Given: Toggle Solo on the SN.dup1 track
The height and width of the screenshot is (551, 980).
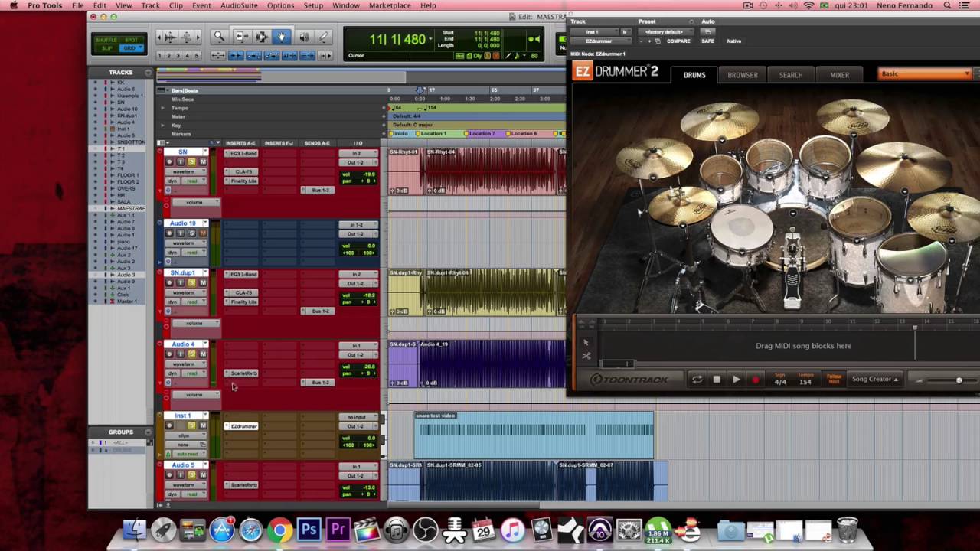Looking at the screenshot, I should click(x=191, y=282).
